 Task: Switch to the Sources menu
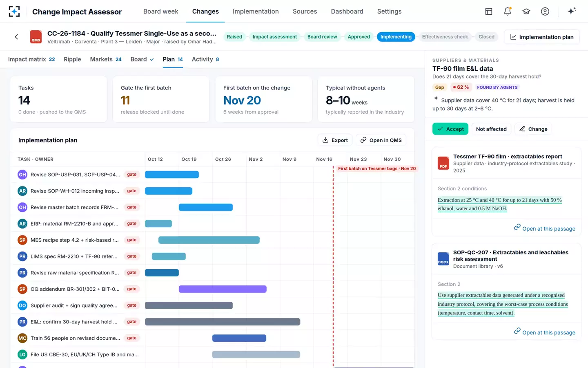pyautogui.click(x=305, y=11)
